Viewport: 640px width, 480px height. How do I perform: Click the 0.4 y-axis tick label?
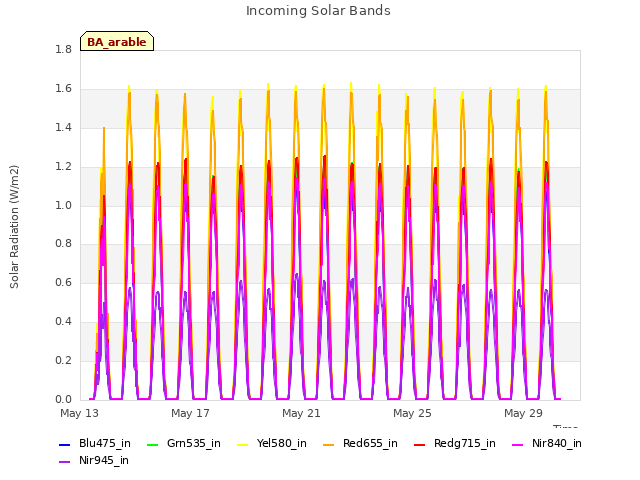pos(63,321)
